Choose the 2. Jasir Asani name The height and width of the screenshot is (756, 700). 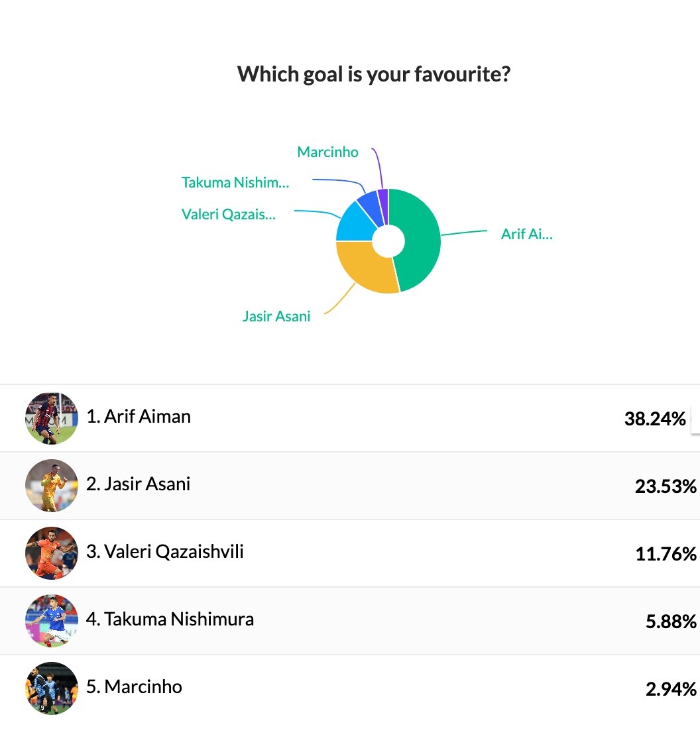[138, 484]
